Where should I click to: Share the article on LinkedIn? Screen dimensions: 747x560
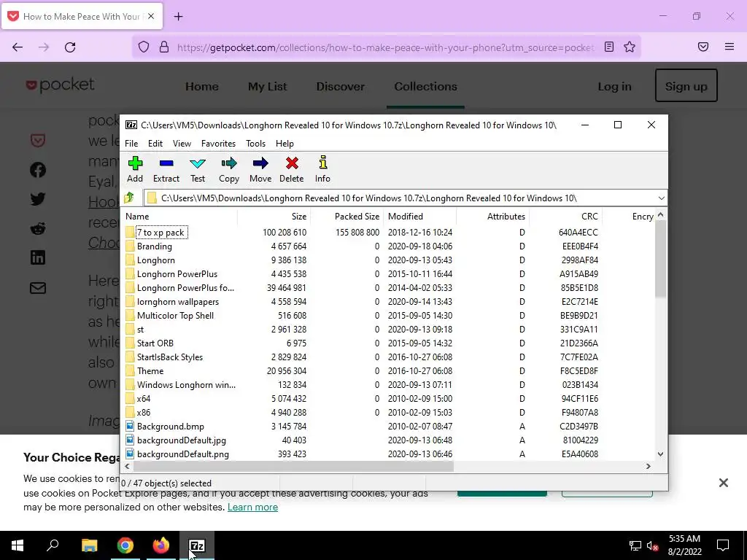(38, 257)
